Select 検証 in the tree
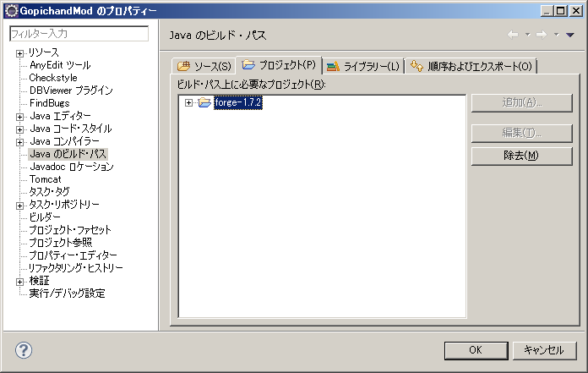The width and height of the screenshot is (588, 373). (40, 281)
